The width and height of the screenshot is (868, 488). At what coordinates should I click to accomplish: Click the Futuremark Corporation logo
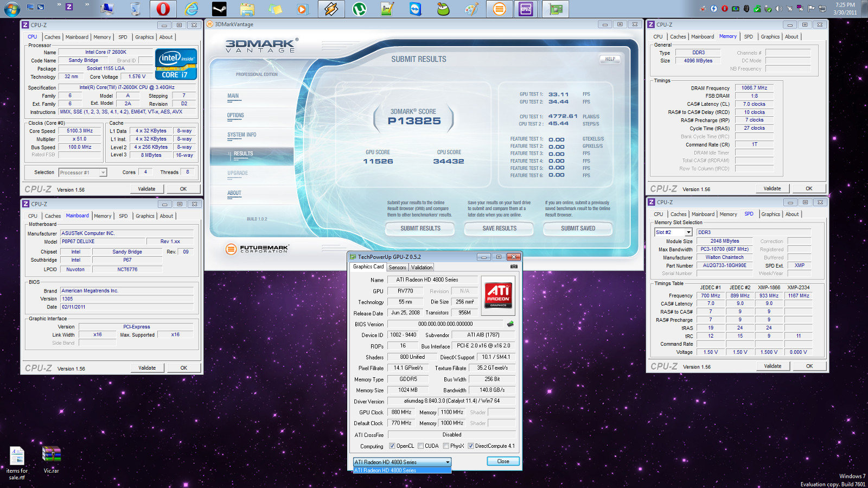tap(257, 249)
